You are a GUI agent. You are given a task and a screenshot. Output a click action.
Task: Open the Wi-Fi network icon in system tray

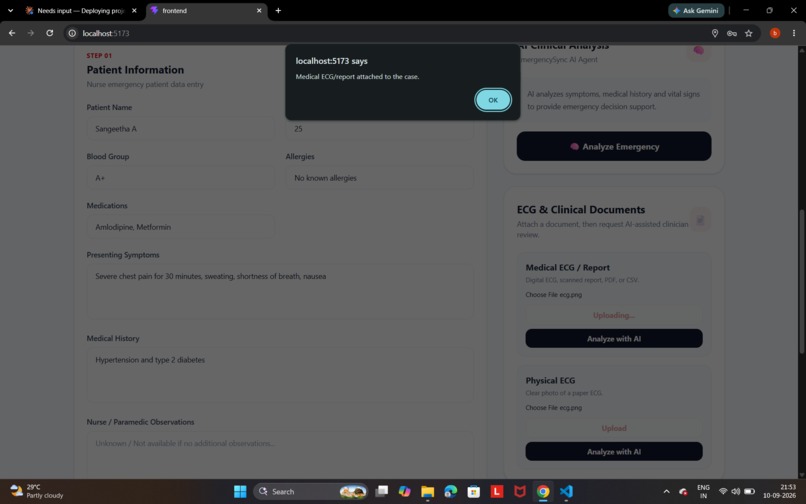(723, 491)
